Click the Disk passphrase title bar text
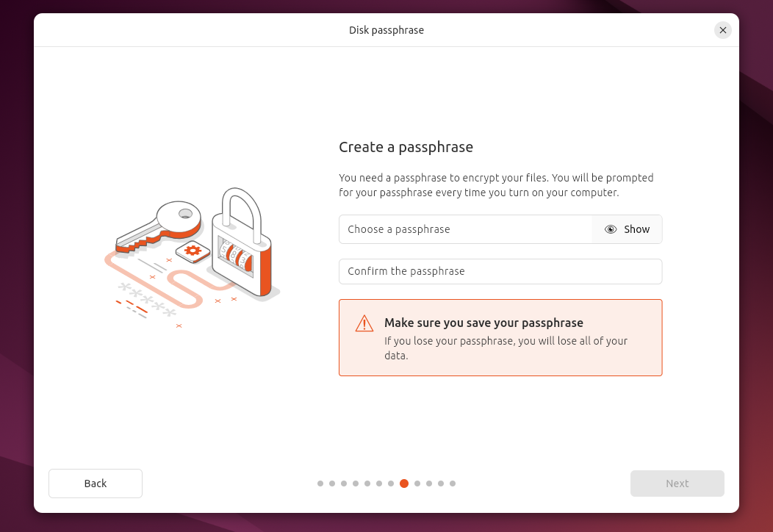This screenshot has width=773, height=532. [386, 30]
